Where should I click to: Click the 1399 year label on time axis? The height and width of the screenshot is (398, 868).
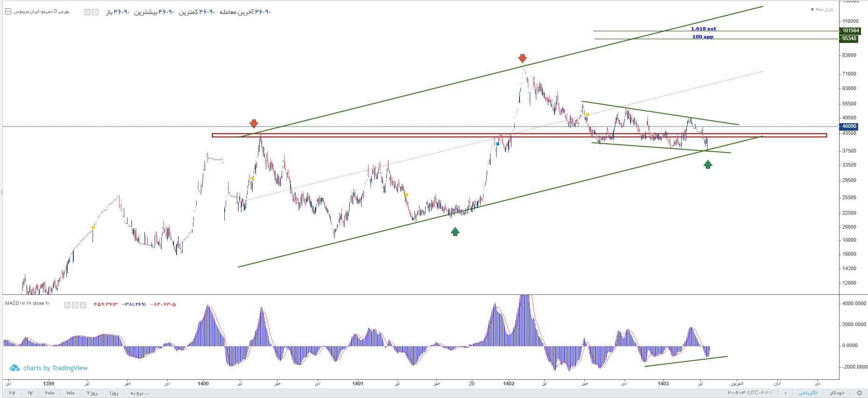pyautogui.click(x=49, y=384)
